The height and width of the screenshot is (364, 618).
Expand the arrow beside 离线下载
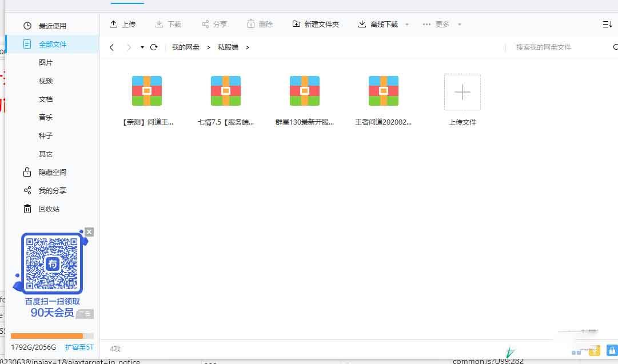[406, 25]
